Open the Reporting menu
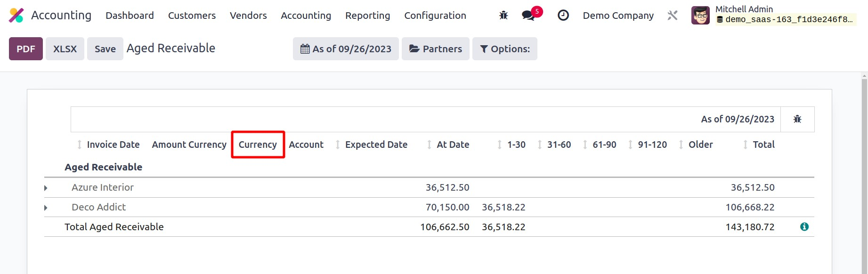This screenshot has width=868, height=274. click(367, 16)
